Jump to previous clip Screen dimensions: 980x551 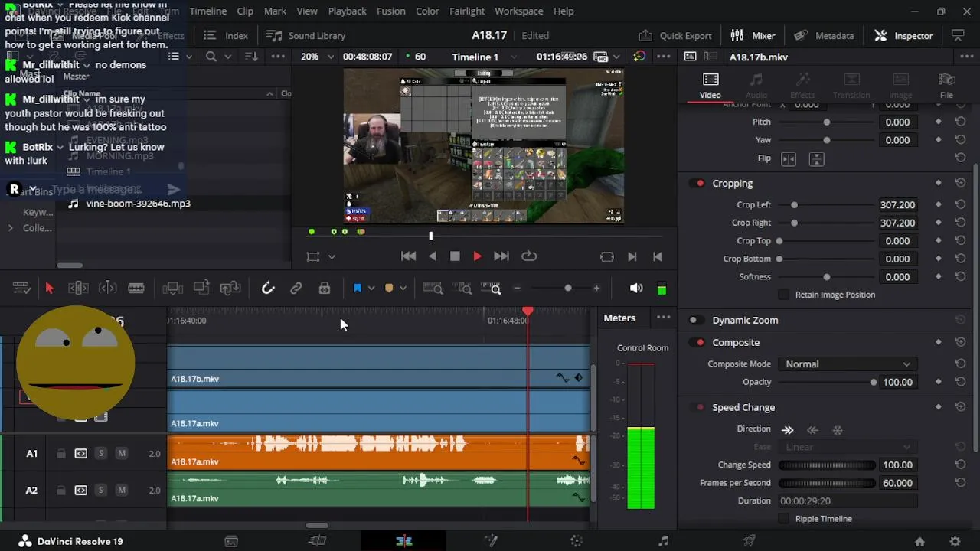click(x=408, y=256)
